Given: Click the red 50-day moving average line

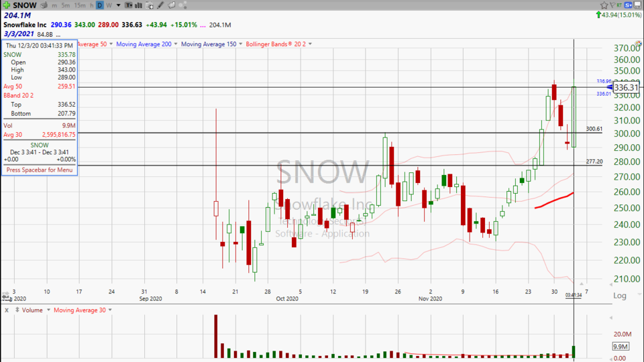Looking at the screenshot, I should (x=554, y=200).
